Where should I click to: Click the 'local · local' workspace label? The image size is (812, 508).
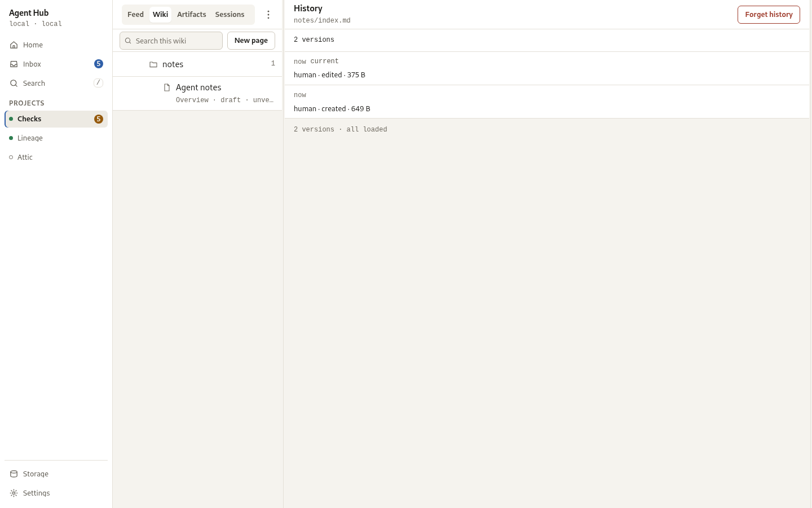click(x=36, y=24)
